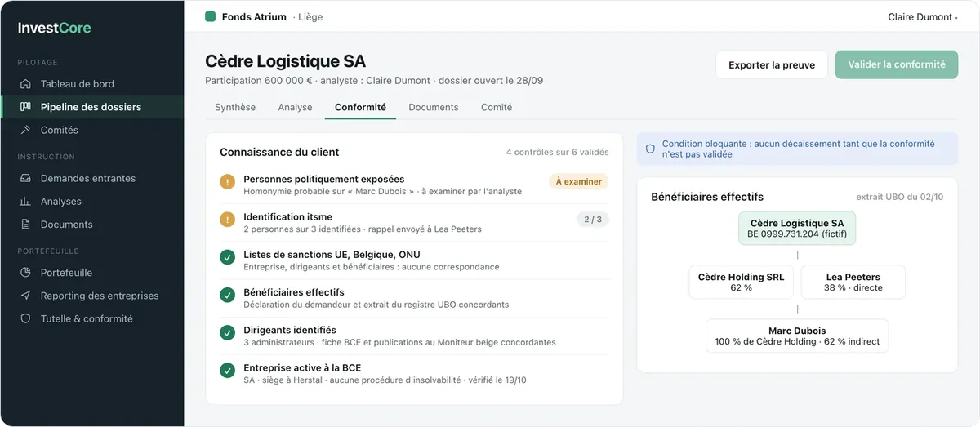Click the Pipeline des dossiers icon
Screen dimensions: 980x427
[25, 107]
